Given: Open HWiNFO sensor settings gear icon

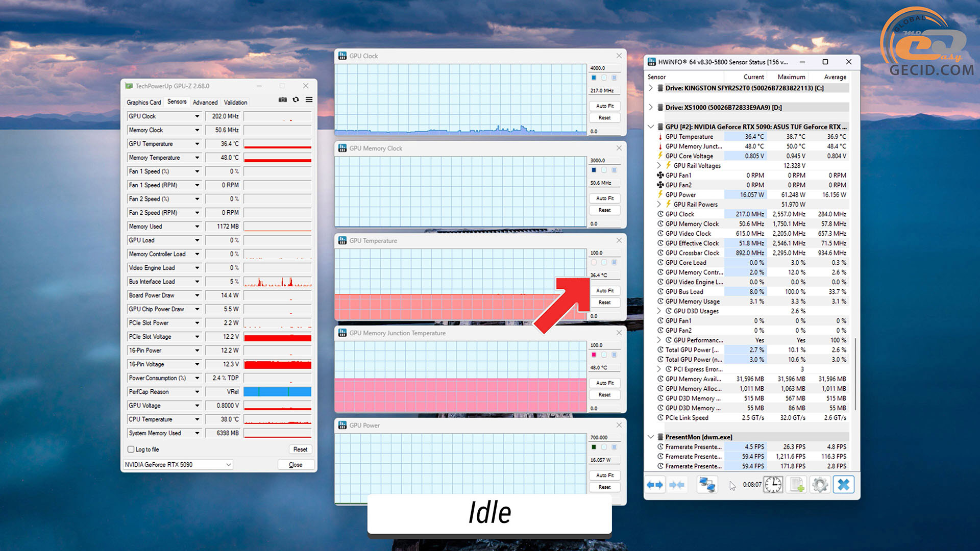Looking at the screenshot, I should pos(820,485).
